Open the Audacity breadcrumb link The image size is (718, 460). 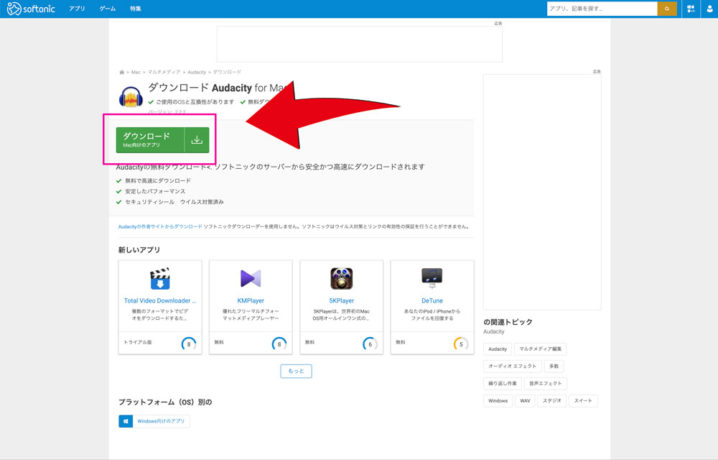tap(197, 72)
